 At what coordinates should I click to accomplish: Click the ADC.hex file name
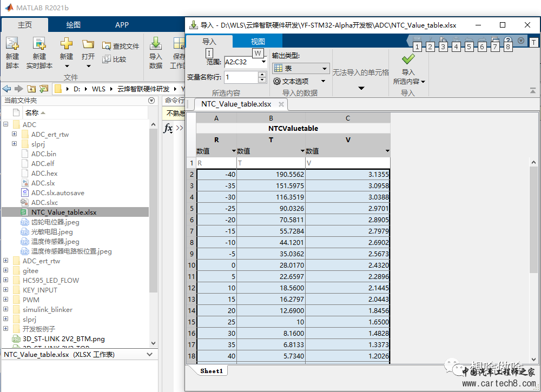(x=44, y=174)
